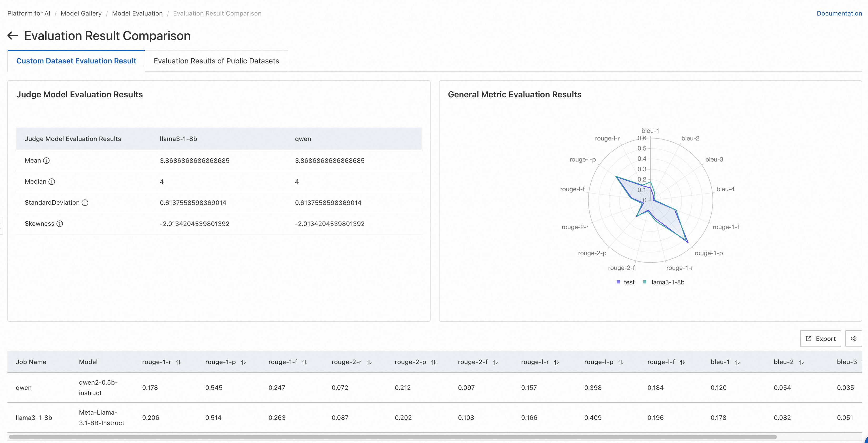The height and width of the screenshot is (443, 868).
Task: Open Model Evaluation breadcrumb link
Action: click(137, 13)
